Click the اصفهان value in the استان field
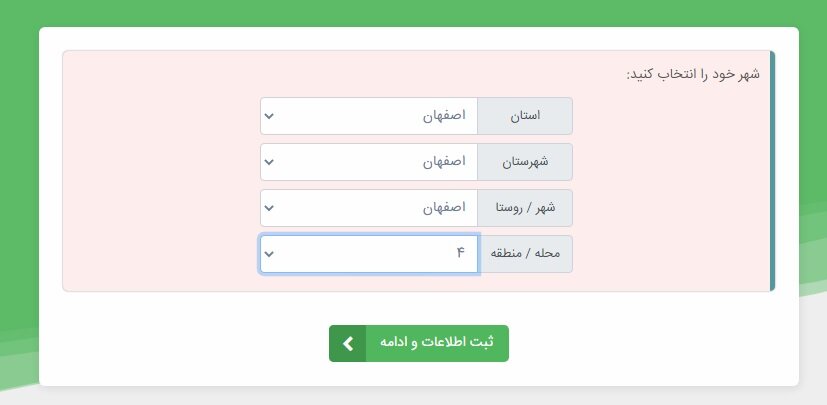827x405 pixels. pyautogui.click(x=445, y=116)
